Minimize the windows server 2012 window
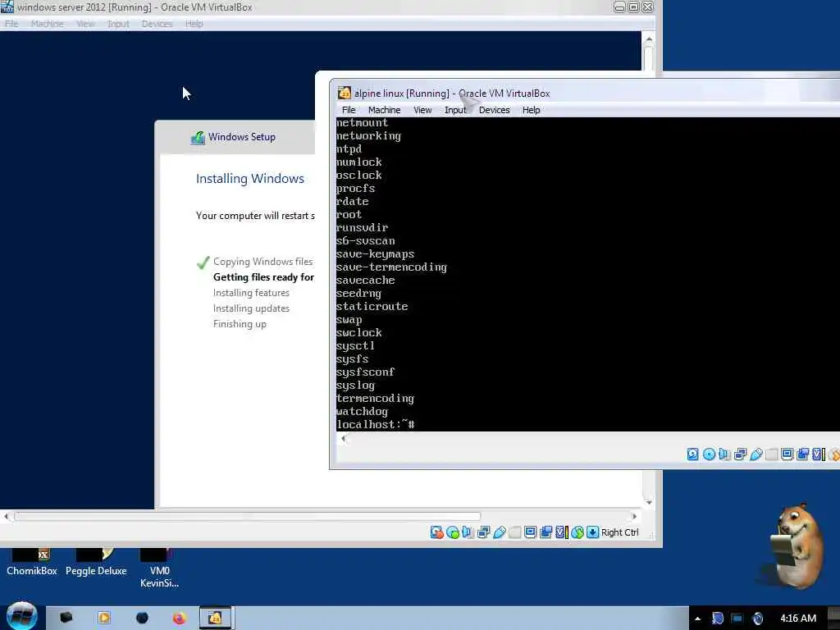 coord(619,7)
